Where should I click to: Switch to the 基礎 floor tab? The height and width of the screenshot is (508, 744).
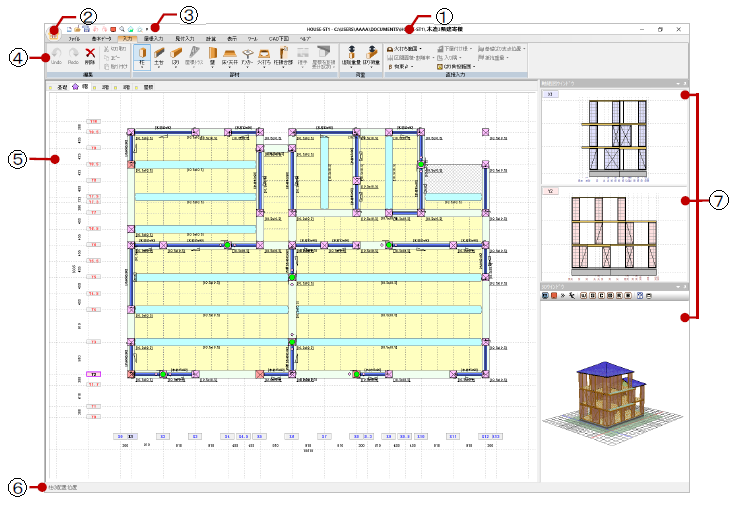coord(60,88)
